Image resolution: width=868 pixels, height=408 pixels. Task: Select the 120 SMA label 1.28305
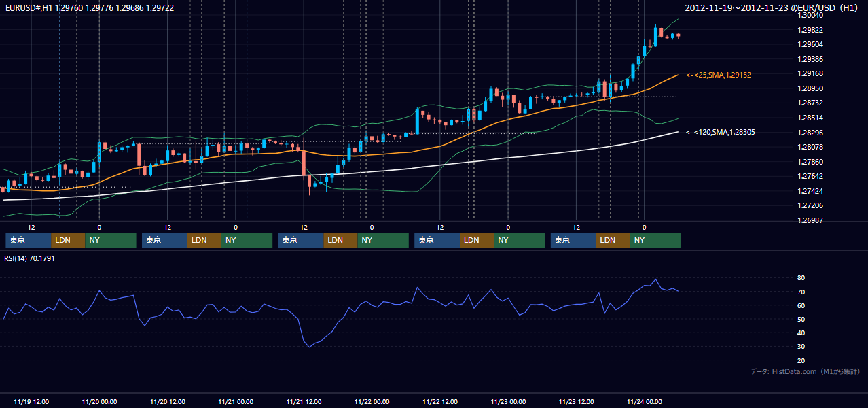coord(722,132)
